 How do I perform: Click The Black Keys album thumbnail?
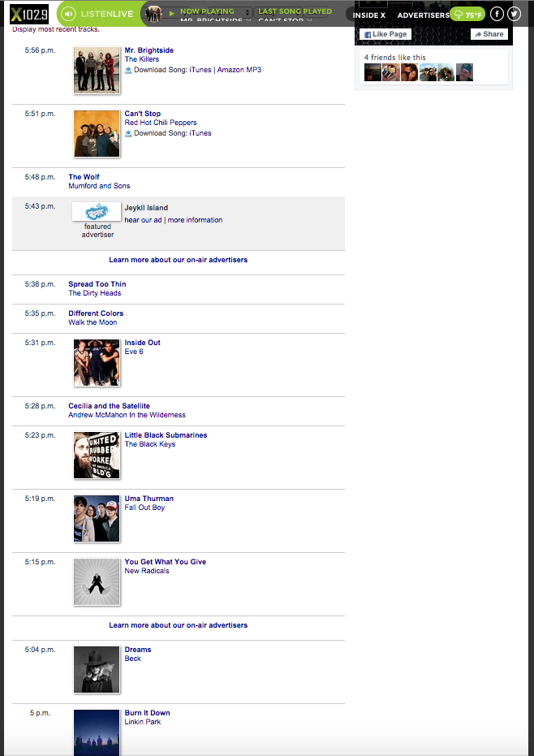pyautogui.click(x=97, y=455)
